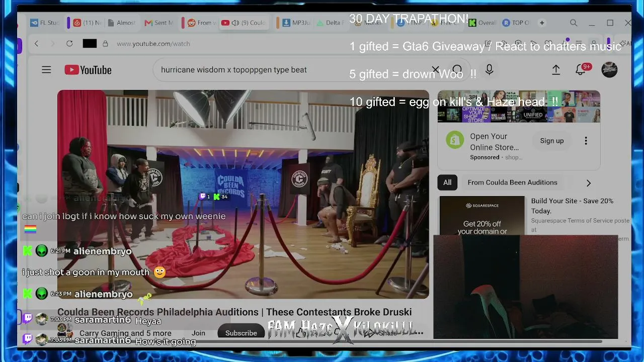Viewport: 644px width, 362px height.
Task: Open the Squarespace ad thumbnail
Action: (x=482, y=216)
